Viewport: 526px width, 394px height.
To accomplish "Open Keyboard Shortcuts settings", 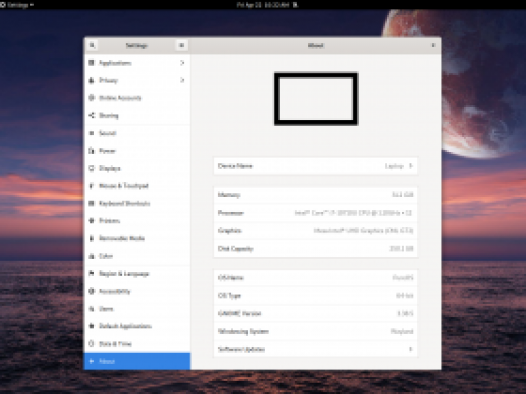I will tap(137, 203).
